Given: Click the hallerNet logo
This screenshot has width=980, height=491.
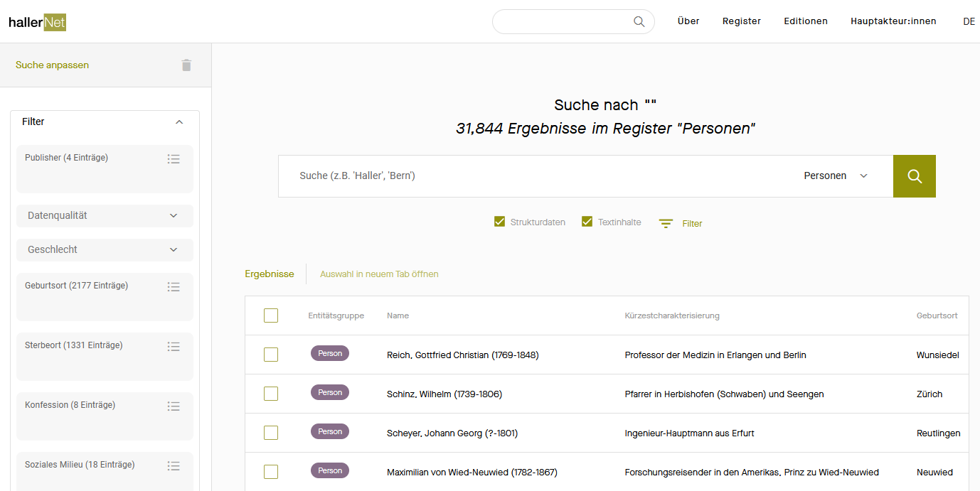Looking at the screenshot, I should 37,22.
